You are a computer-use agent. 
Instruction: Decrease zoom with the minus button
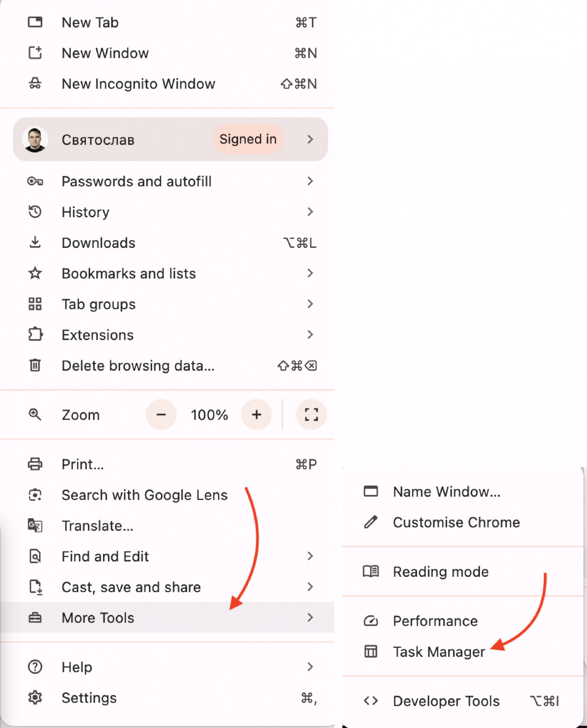coord(161,415)
